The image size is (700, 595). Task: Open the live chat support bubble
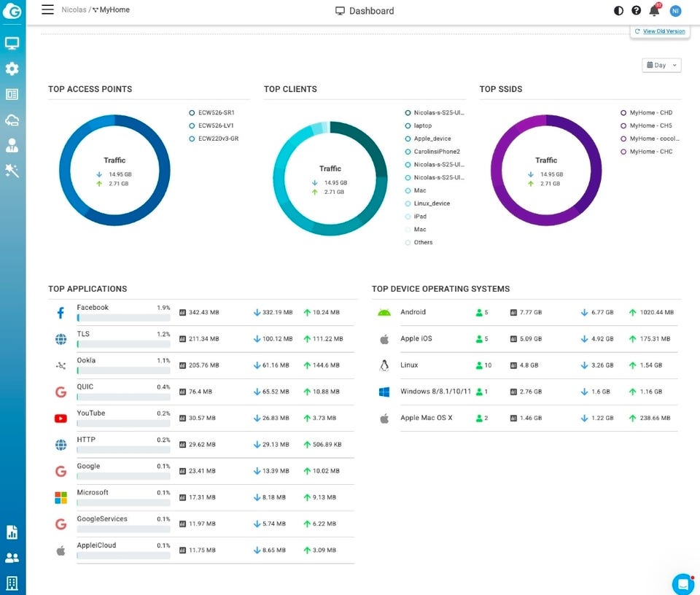[683, 583]
